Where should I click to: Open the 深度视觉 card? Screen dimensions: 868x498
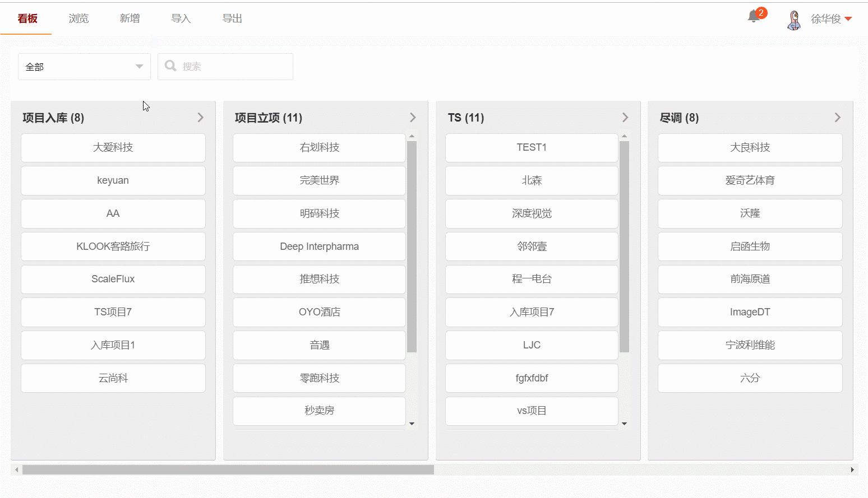tap(532, 213)
